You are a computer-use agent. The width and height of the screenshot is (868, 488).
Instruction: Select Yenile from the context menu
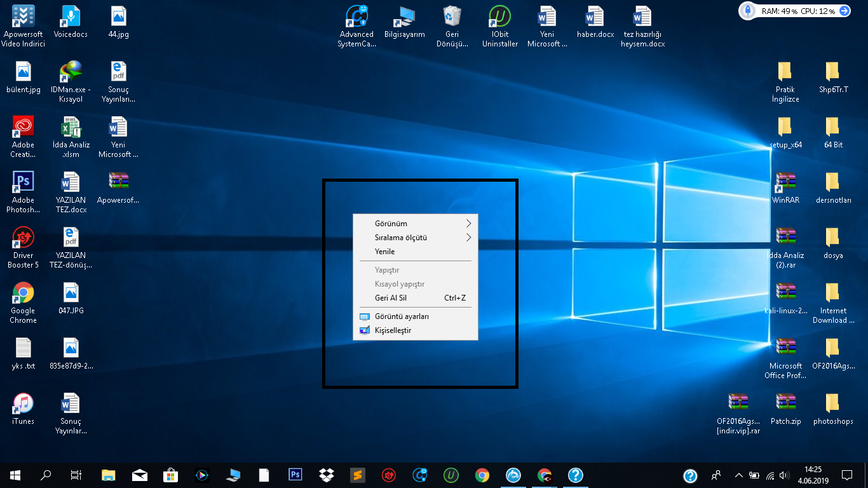coord(416,252)
